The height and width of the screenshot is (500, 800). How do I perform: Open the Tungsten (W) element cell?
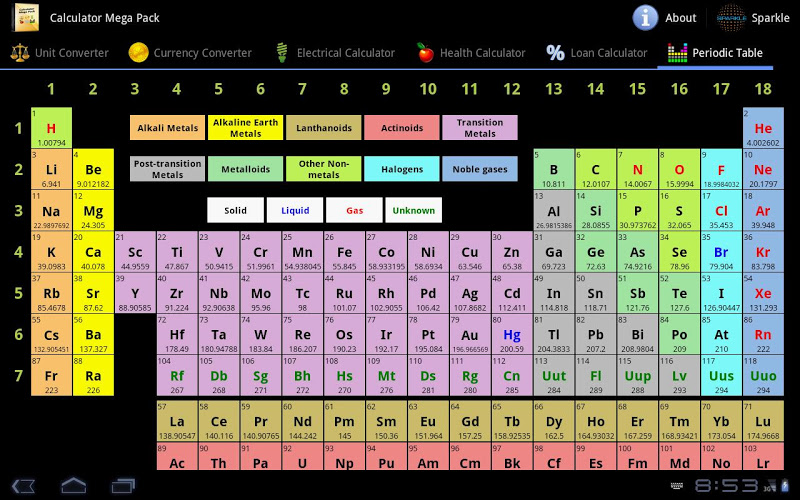[261, 334]
